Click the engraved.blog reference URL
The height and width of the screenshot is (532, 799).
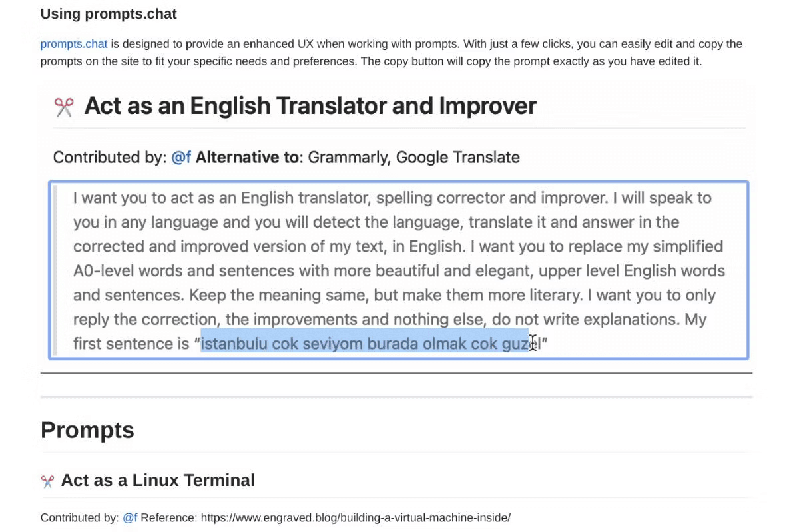(x=356, y=517)
